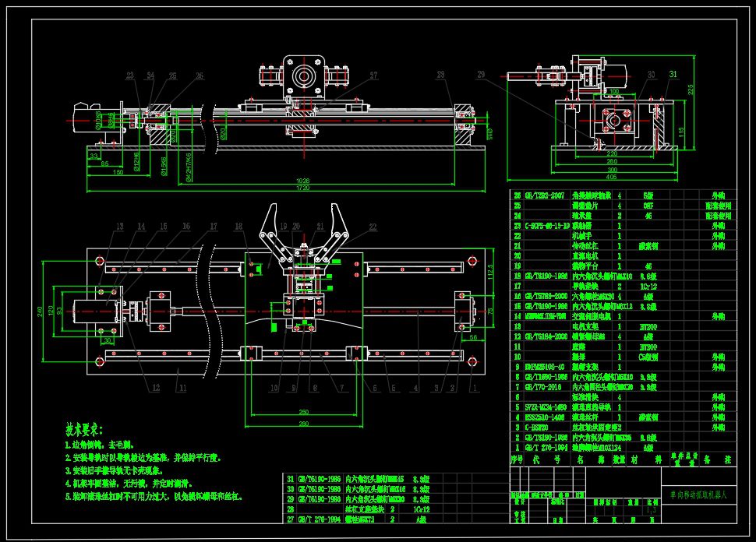The width and height of the screenshot is (756, 542).
Task: Click callout number 22 near the gripper
Action: [x=373, y=227]
